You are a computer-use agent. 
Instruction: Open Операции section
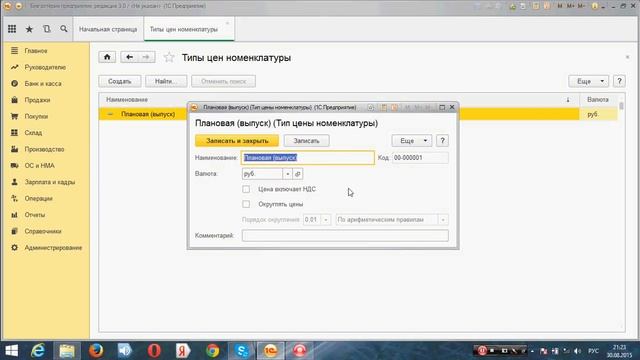point(38,198)
